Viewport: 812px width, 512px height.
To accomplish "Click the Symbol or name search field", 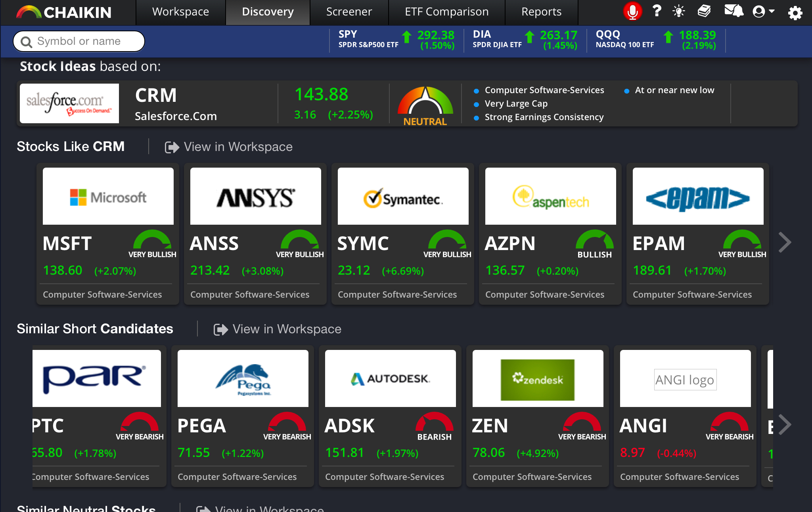I will pos(79,41).
